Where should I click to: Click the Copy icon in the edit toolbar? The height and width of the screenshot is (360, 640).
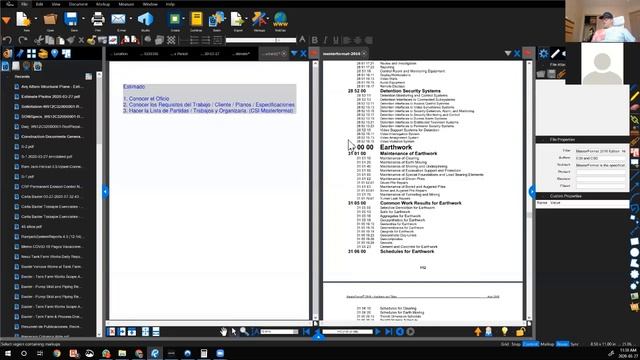pos(49,40)
